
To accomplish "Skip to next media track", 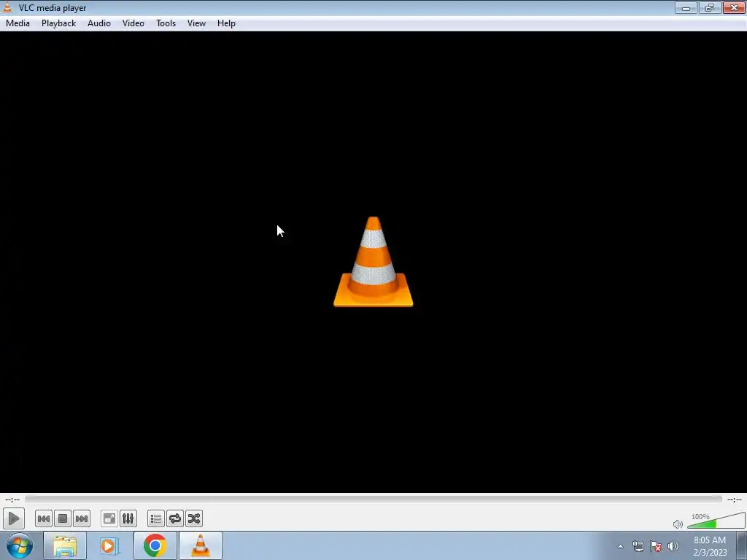I will click(x=82, y=518).
